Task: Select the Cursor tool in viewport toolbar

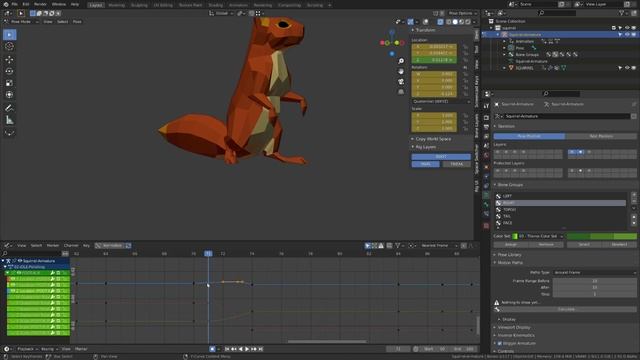Action: pos(9,47)
